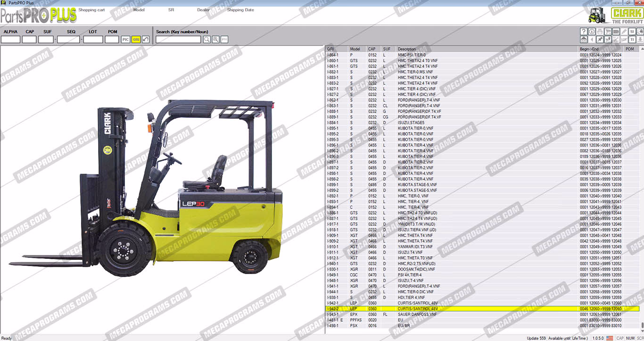Focus the ALPHA input field
The height and width of the screenshot is (341, 644).
tap(10, 40)
